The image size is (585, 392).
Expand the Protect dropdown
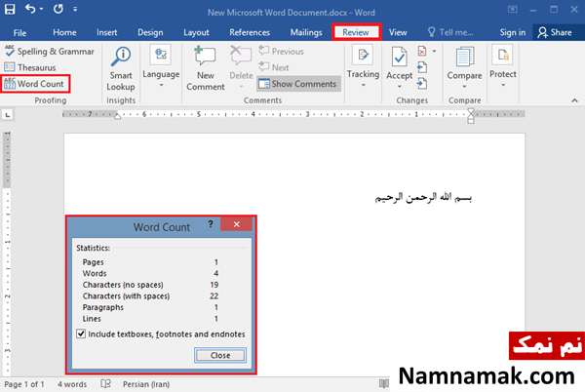[x=502, y=67]
